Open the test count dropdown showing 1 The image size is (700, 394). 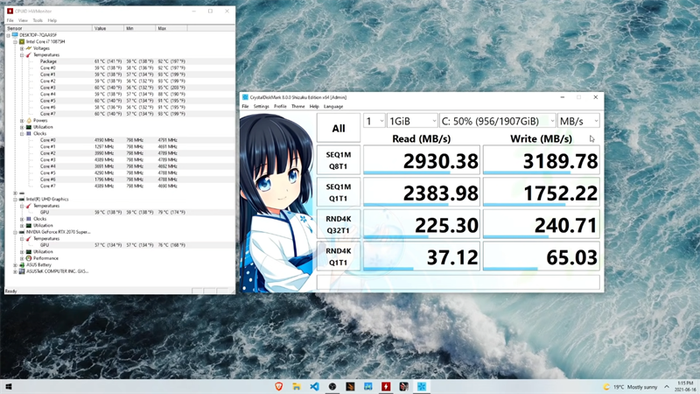(x=374, y=121)
